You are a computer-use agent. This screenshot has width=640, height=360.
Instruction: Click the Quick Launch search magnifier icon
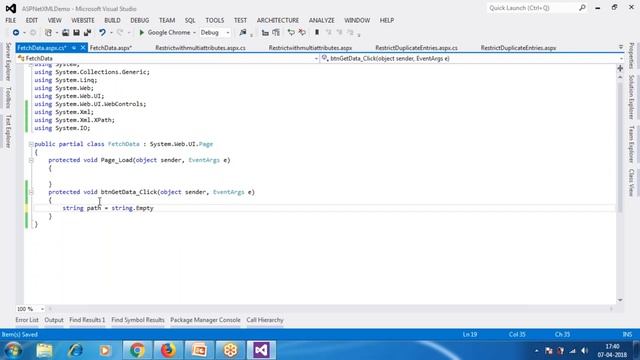(x=582, y=8)
